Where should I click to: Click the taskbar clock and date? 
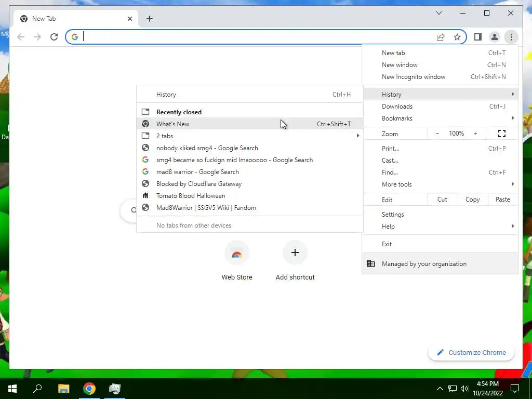point(487,389)
